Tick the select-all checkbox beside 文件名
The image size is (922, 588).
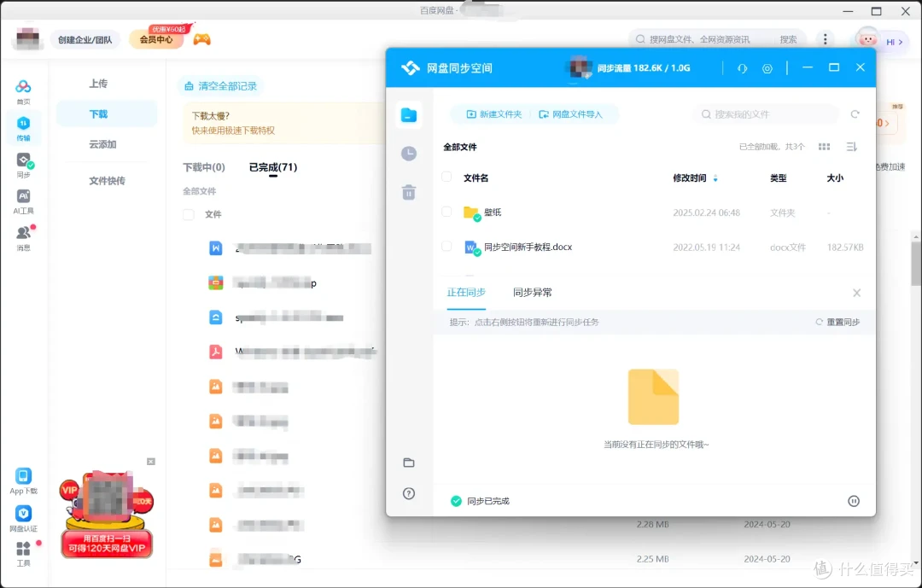446,177
